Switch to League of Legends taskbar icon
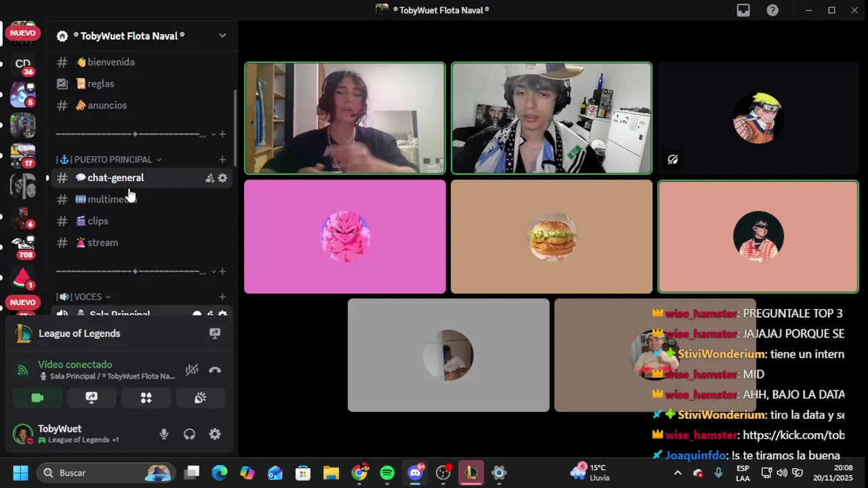Screen dimensions: 868x488 point(471,472)
